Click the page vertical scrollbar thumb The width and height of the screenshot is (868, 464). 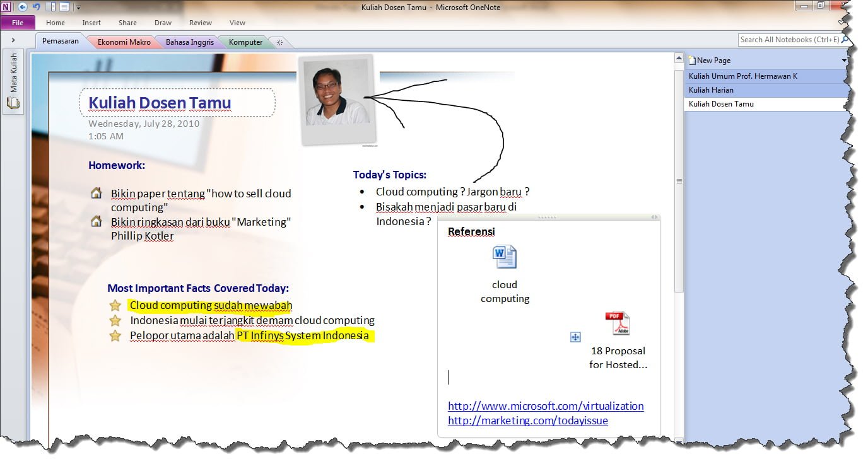pos(679,181)
